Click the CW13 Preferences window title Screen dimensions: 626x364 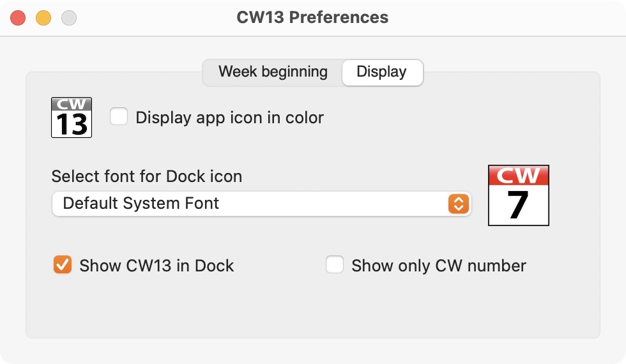(312, 17)
